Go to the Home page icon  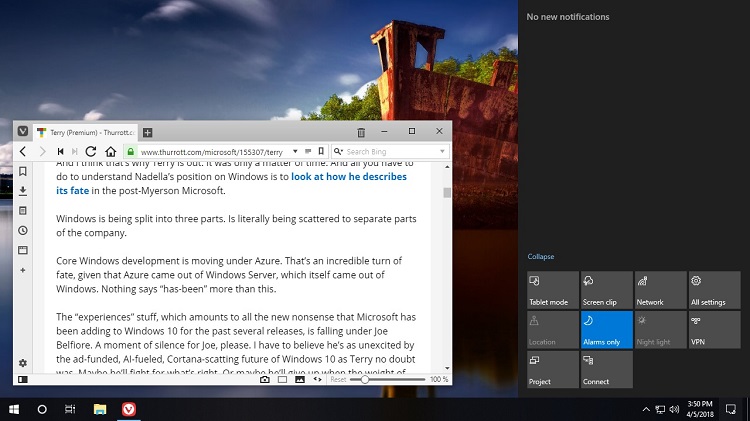[x=109, y=152]
